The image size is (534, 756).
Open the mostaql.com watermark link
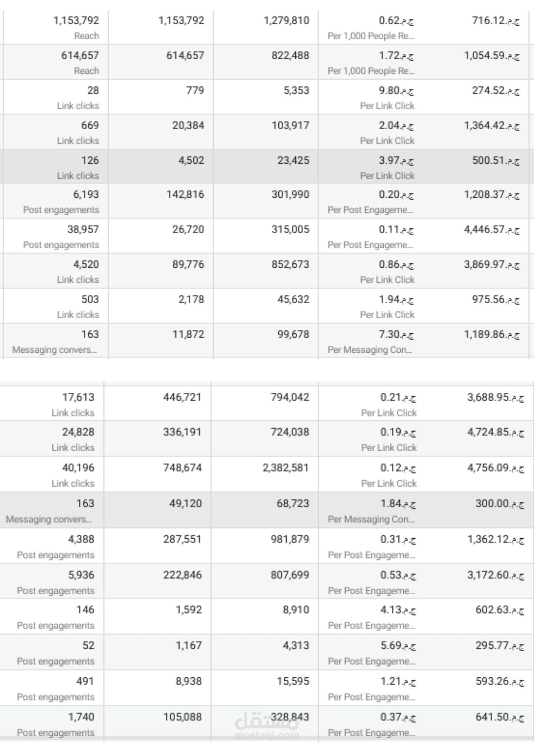pos(267,735)
